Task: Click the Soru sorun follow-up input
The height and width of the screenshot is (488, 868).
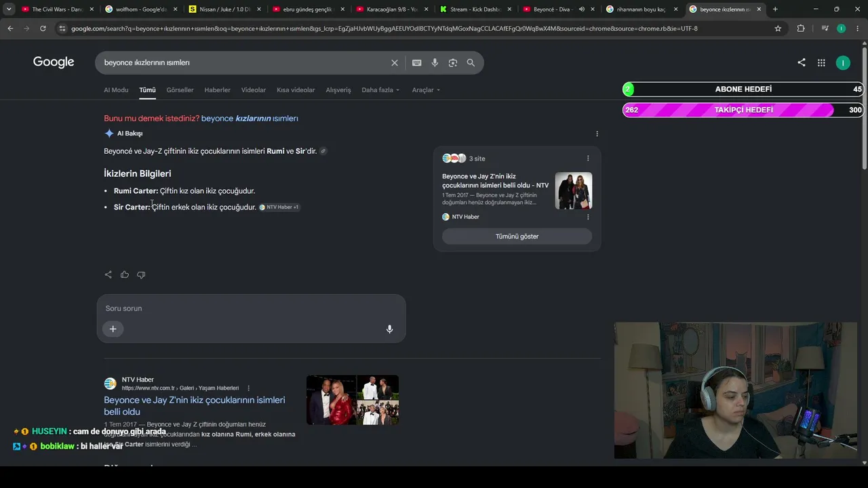Action: pos(251,308)
